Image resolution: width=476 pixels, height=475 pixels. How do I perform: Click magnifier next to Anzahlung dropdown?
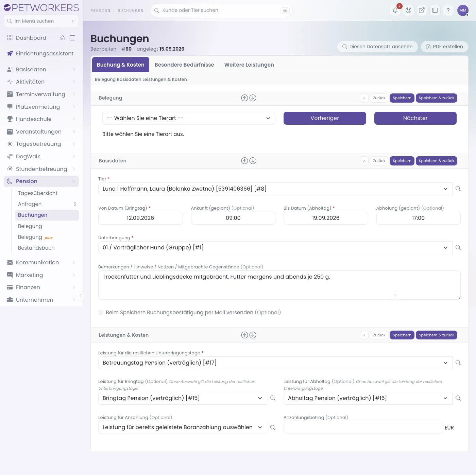click(x=273, y=427)
